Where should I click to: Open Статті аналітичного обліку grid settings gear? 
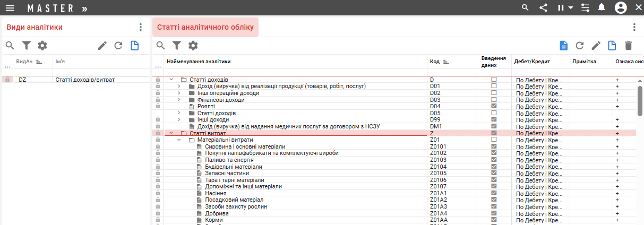pos(193,46)
